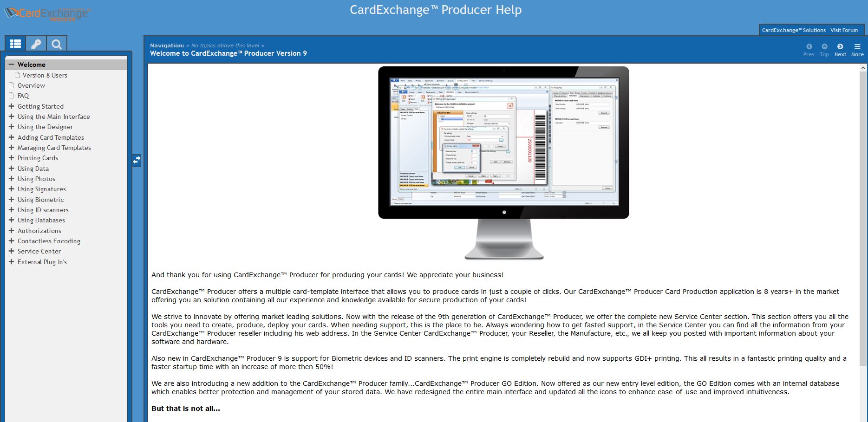The image size is (868, 422).
Task: Click the 'Welcome to CardExchange™ Producer Version 9' heading
Action: click(x=228, y=53)
